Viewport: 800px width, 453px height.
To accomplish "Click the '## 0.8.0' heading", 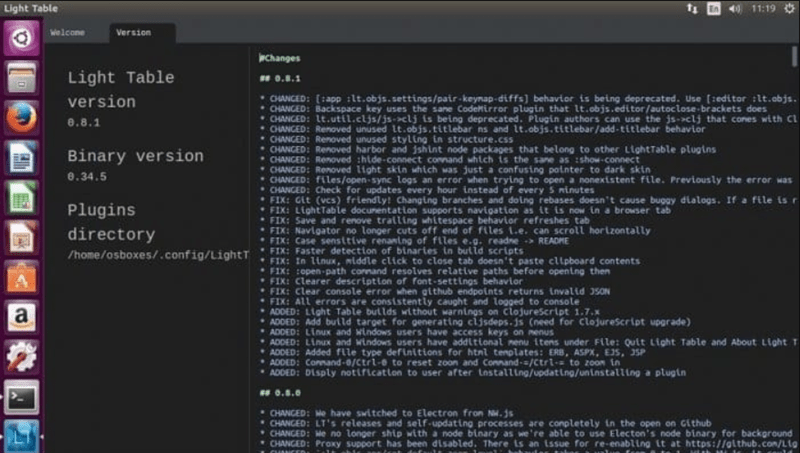I will pyautogui.click(x=280, y=393).
